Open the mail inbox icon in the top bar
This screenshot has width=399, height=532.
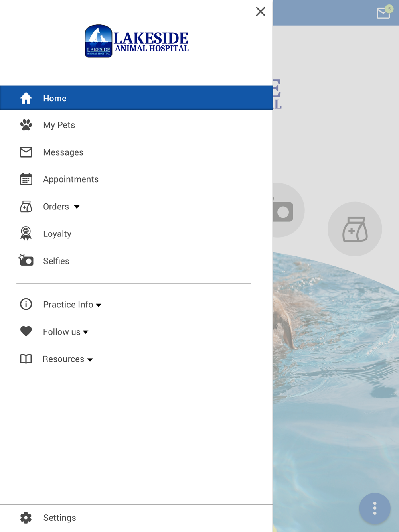click(383, 13)
